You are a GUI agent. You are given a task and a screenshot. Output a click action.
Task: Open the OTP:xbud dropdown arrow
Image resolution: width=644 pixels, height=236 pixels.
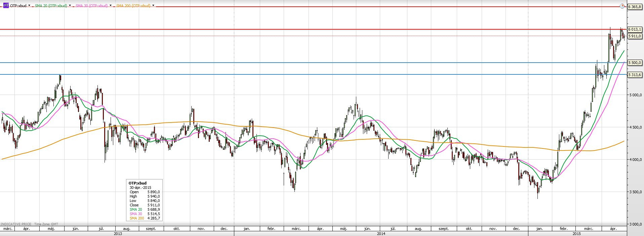point(29,5)
